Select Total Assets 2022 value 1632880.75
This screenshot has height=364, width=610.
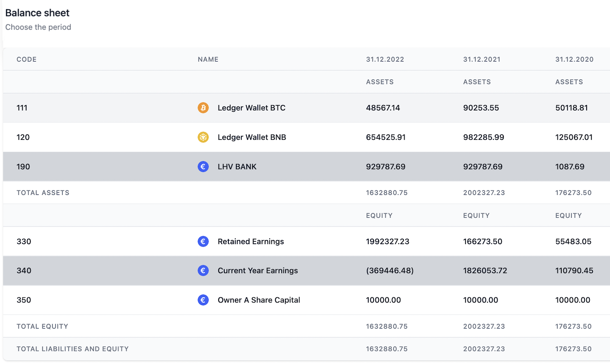click(x=387, y=193)
